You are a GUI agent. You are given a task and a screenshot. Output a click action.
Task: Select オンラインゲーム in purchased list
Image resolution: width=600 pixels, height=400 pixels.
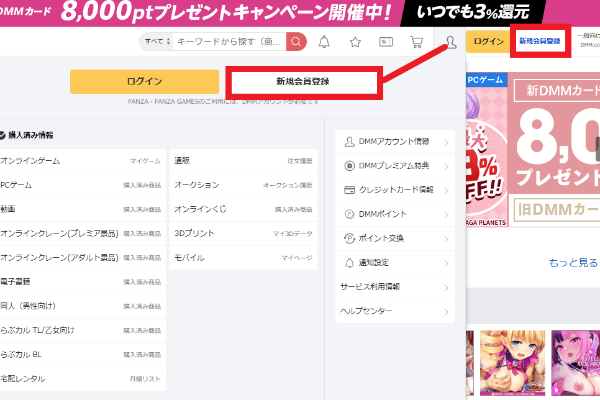pos(30,160)
